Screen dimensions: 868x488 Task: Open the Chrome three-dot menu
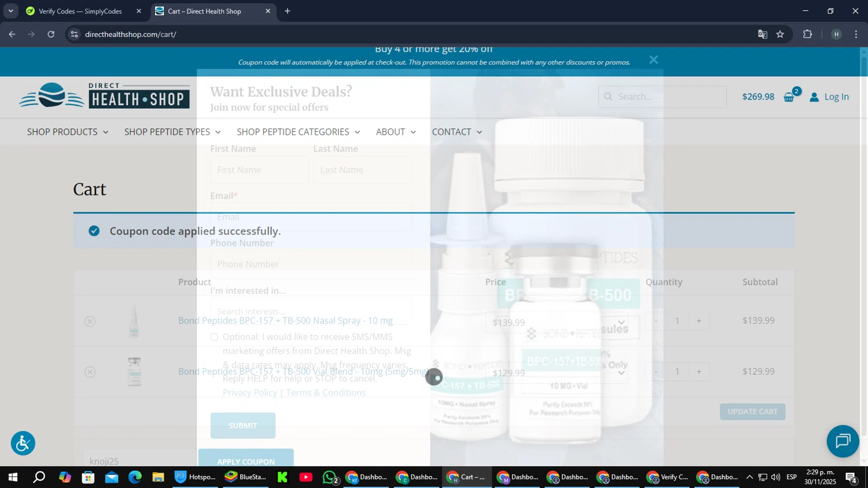[x=856, y=34]
